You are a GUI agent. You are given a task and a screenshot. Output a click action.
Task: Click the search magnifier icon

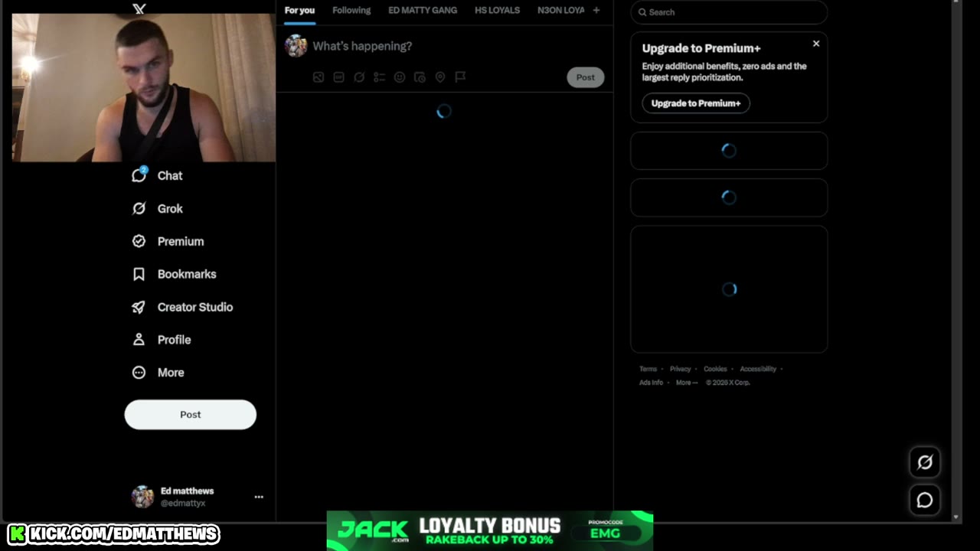[643, 12]
